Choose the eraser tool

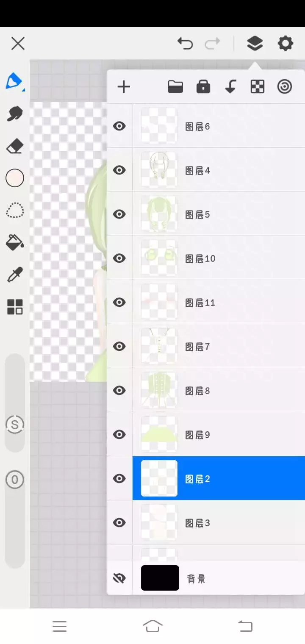point(15,147)
